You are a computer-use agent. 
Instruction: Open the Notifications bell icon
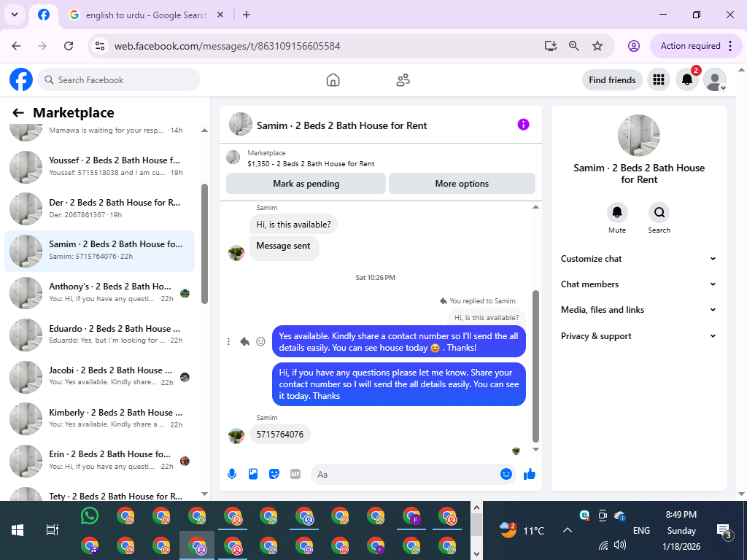point(687,79)
